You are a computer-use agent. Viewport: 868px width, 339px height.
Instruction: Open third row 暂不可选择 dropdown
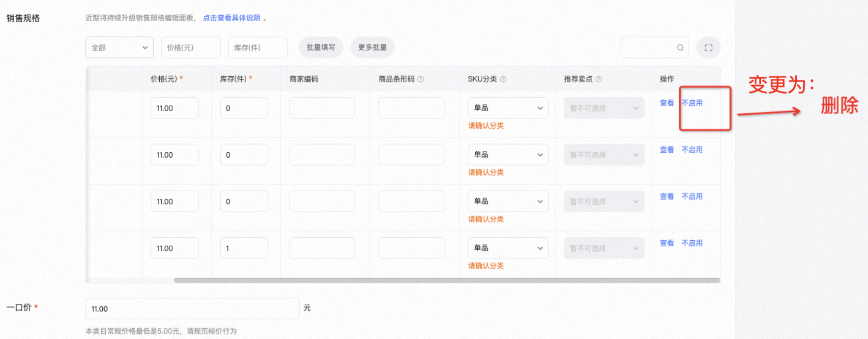604,201
